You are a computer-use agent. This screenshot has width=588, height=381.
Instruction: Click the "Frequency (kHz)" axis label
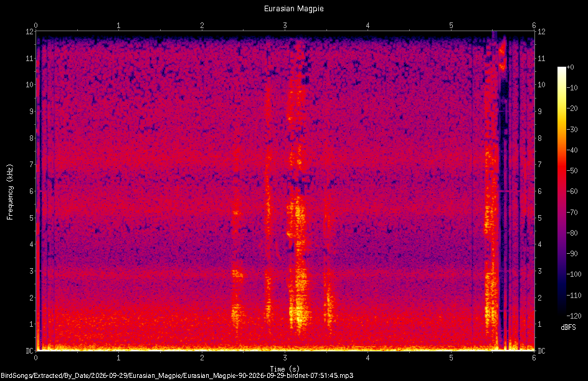click(x=10, y=192)
